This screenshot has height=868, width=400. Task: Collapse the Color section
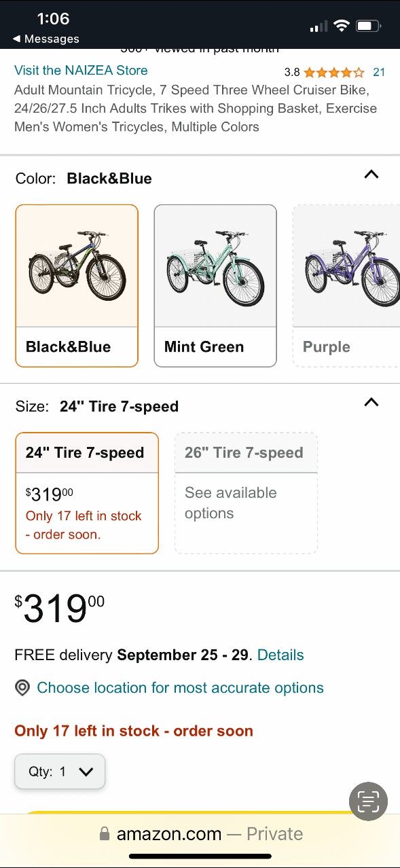click(371, 175)
